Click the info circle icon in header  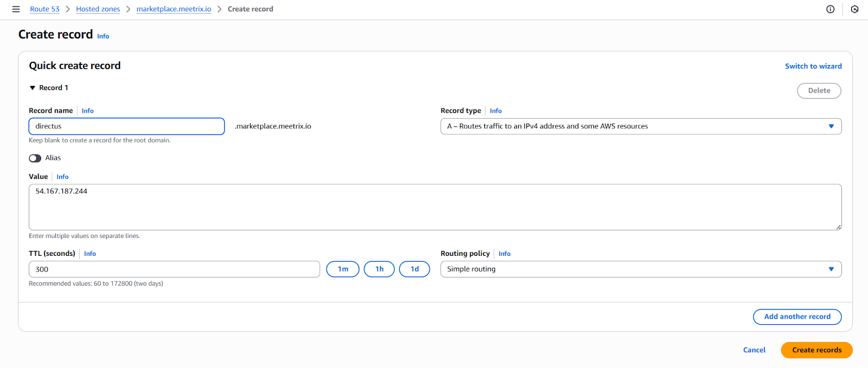(830, 9)
